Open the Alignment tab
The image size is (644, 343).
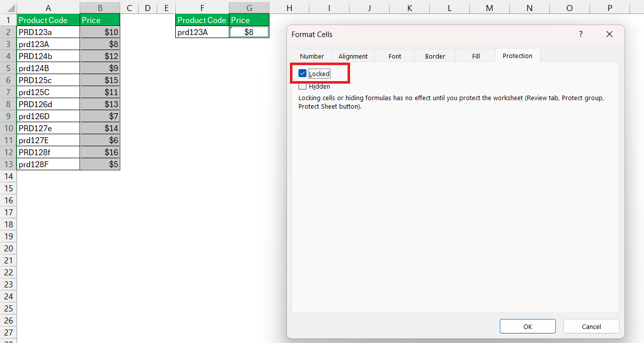click(353, 56)
